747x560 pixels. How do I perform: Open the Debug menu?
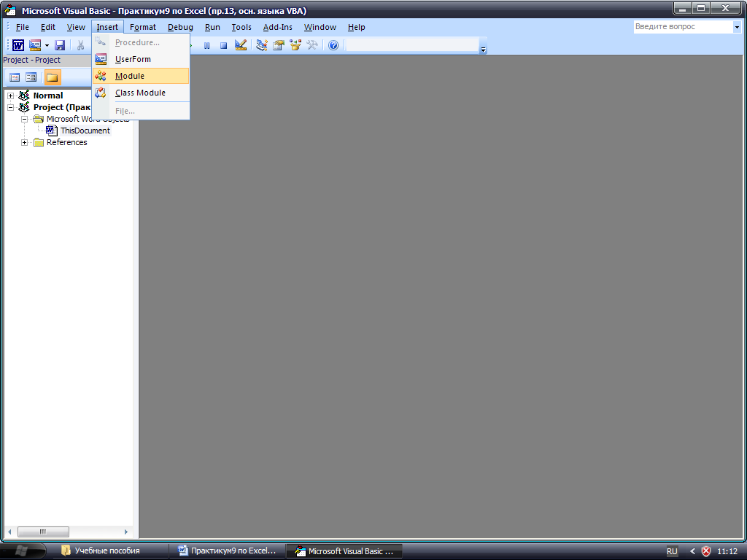click(x=181, y=27)
